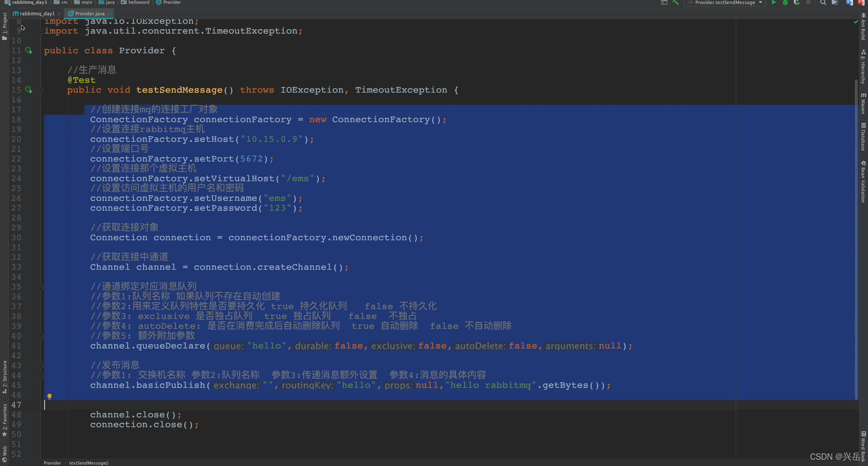Click the testSendMessage method name
The image size is (868, 466).
click(179, 90)
